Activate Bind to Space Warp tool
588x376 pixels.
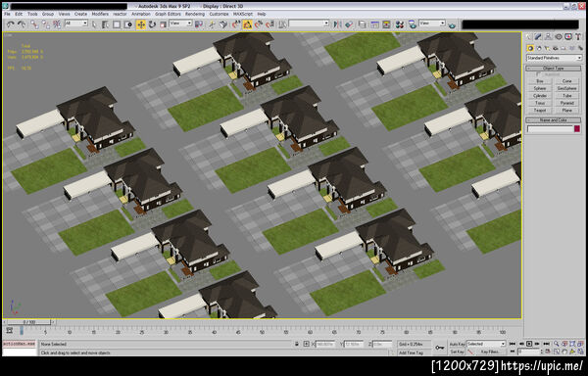point(57,24)
